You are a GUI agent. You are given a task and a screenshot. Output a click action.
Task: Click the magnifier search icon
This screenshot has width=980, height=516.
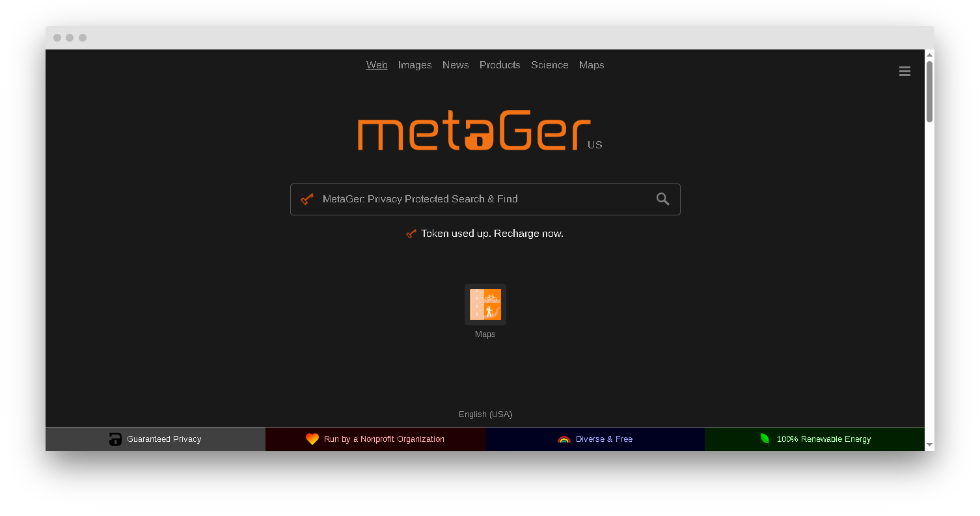[x=662, y=199]
